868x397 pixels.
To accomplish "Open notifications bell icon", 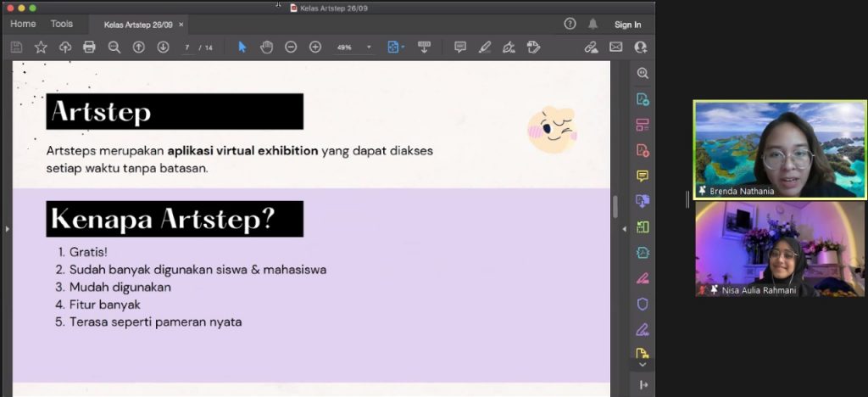I will tap(593, 24).
